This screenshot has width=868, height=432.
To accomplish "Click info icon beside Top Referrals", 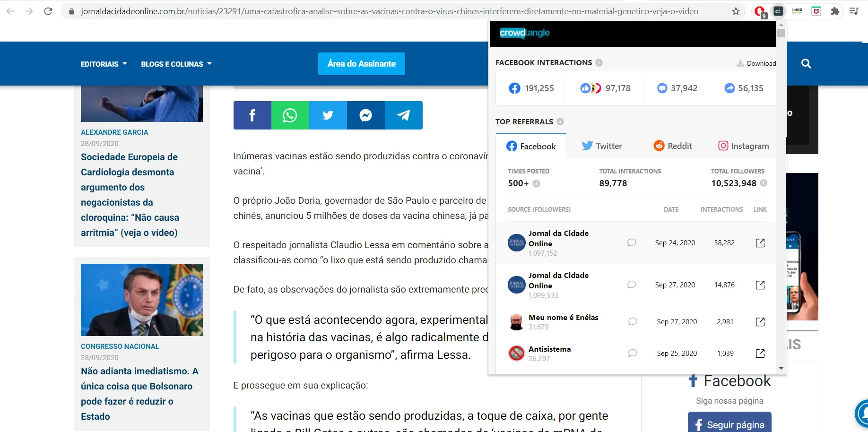I will coord(560,121).
